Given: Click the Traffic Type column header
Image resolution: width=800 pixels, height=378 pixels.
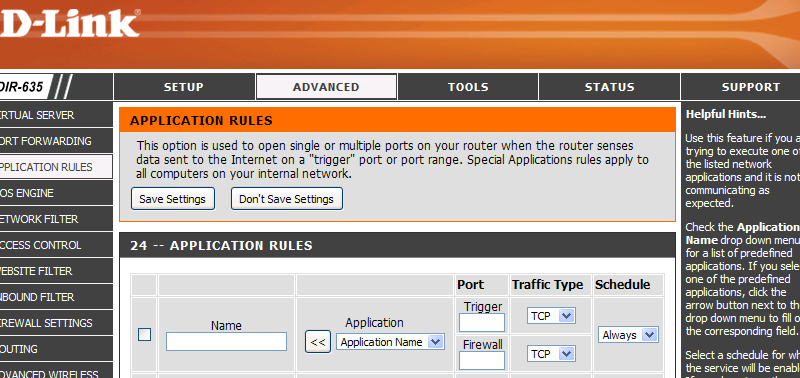Looking at the screenshot, I should pyautogui.click(x=547, y=285).
